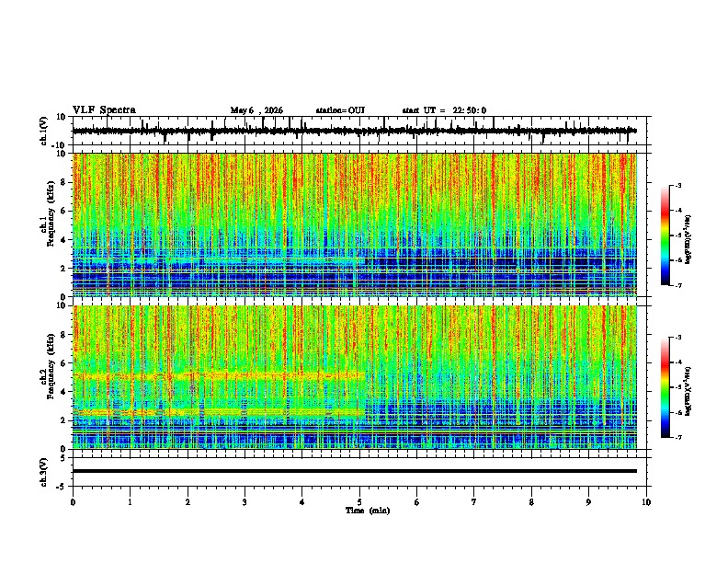Click the yellow 2.5 kHz band in ch.2 spectrogram
Viewport: 728px width, 563px height.
pyautogui.click(x=218, y=412)
